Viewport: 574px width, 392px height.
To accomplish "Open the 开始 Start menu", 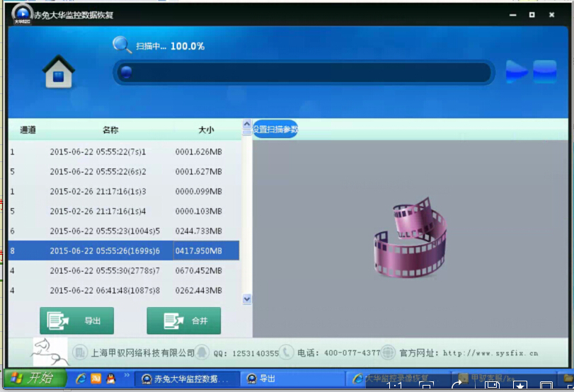I will tap(35, 378).
